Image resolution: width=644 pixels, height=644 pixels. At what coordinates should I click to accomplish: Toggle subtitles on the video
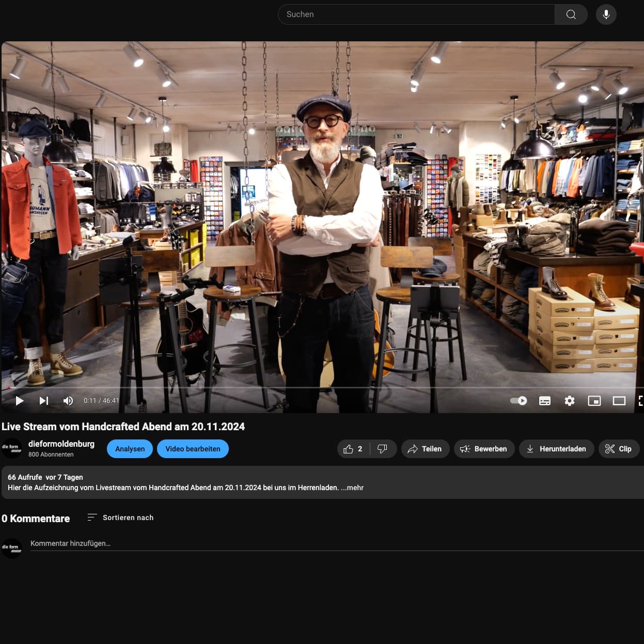click(x=544, y=401)
